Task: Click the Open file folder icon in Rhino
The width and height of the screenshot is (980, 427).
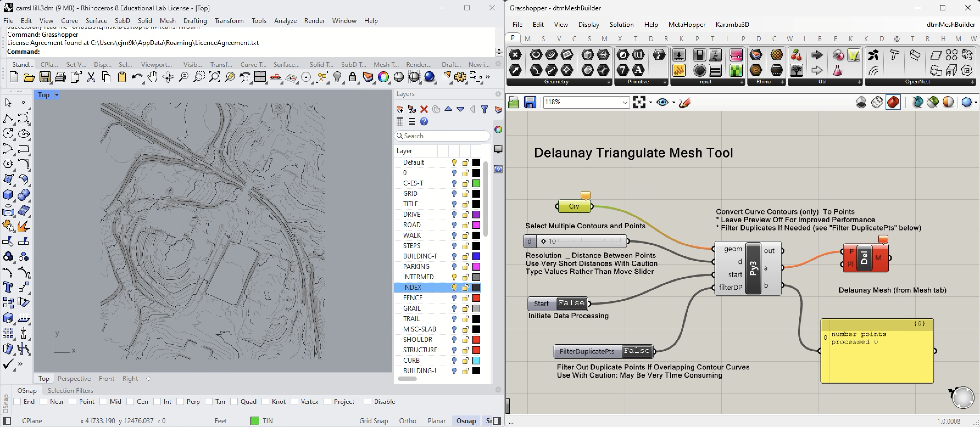Action: coord(29,77)
